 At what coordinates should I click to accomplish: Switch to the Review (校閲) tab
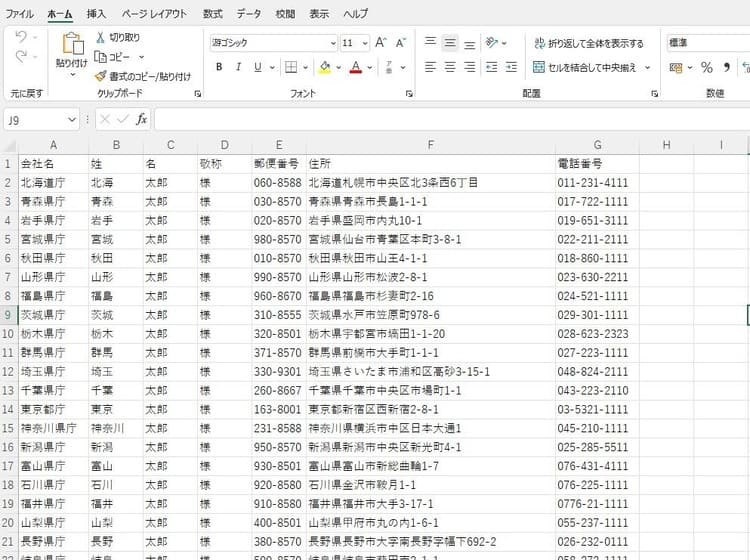click(285, 14)
